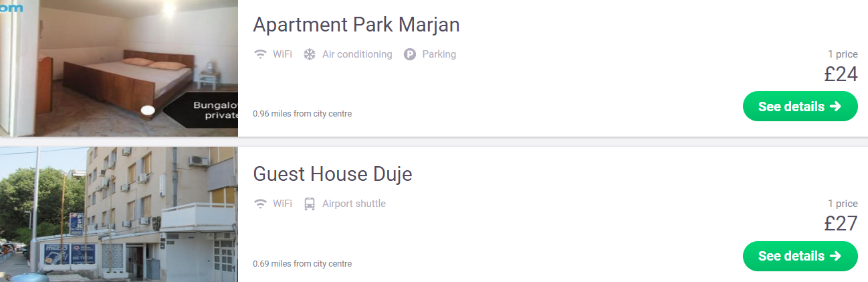View the Guest House Duje building photo

(x=119, y=214)
